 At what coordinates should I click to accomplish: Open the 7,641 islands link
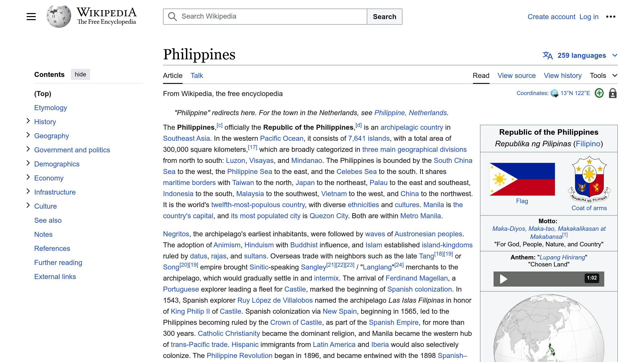[x=369, y=138]
